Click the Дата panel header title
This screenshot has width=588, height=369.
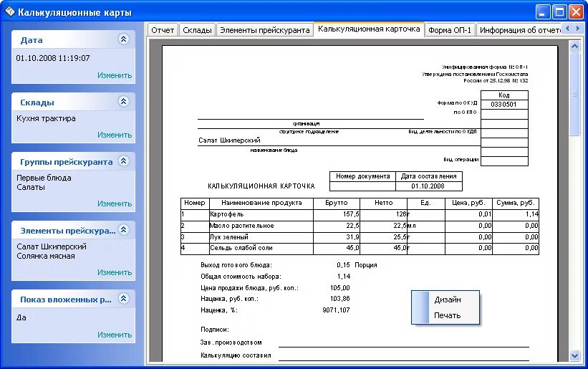[x=32, y=40]
